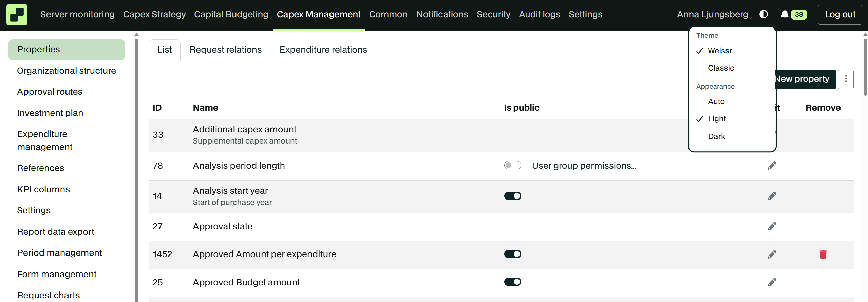Switch to the List tab
This screenshot has width=868, height=302.
(165, 50)
